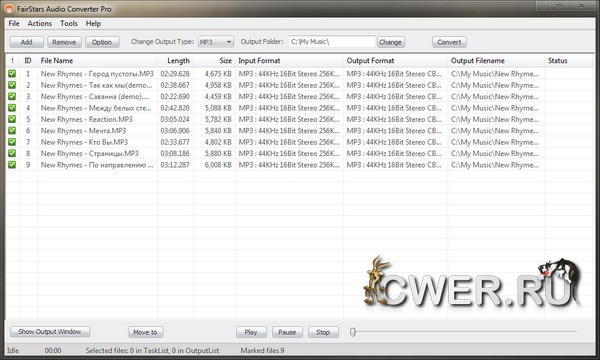Screen dimensions: 600x360
Task: Open the Option settings button
Action: (x=102, y=42)
